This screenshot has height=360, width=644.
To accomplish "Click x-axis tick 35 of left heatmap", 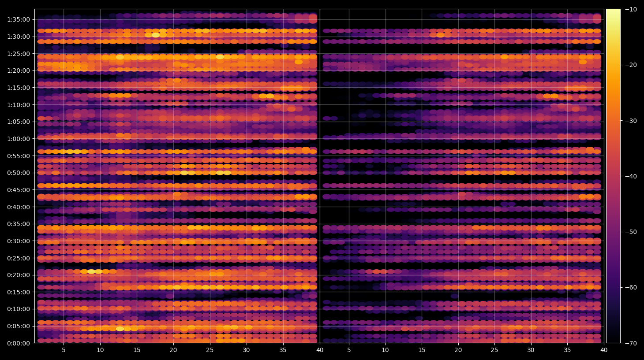I will [283, 350].
